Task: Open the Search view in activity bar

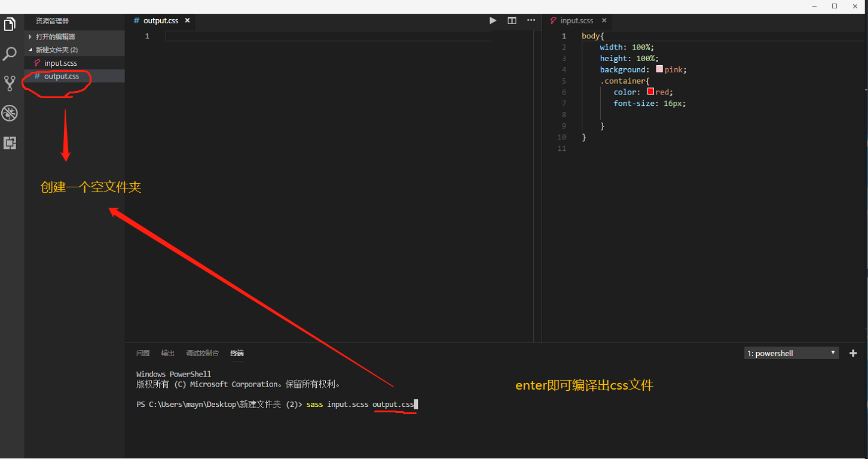Action: click(10, 54)
